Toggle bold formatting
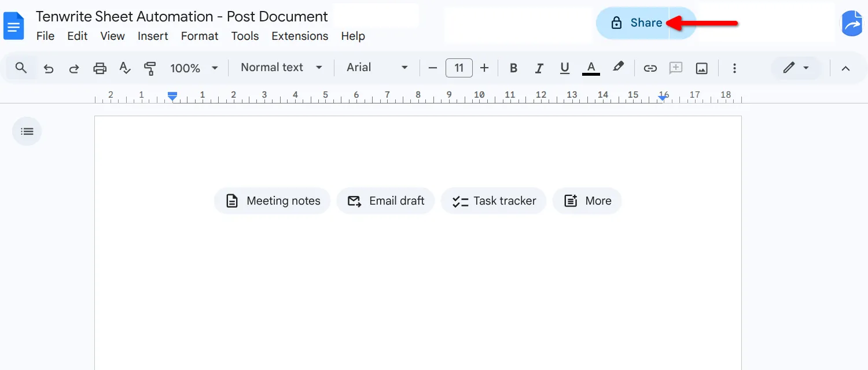The height and width of the screenshot is (370, 868). 513,68
